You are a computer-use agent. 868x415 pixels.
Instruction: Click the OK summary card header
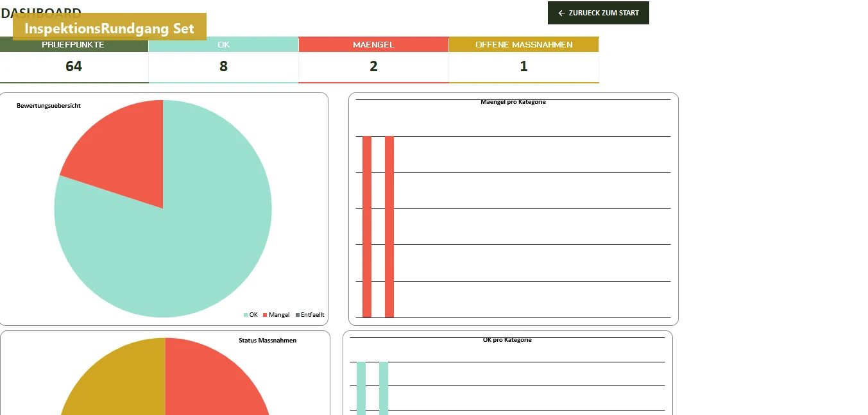pyautogui.click(x=223, y=44)
